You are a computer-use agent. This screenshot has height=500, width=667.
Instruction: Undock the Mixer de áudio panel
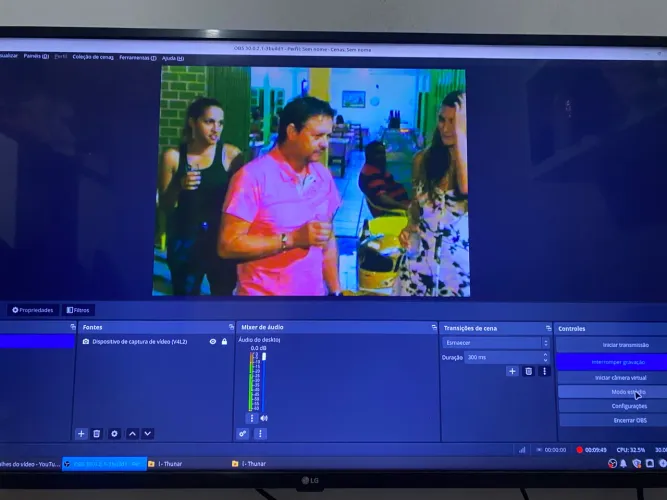pos(434,327)
